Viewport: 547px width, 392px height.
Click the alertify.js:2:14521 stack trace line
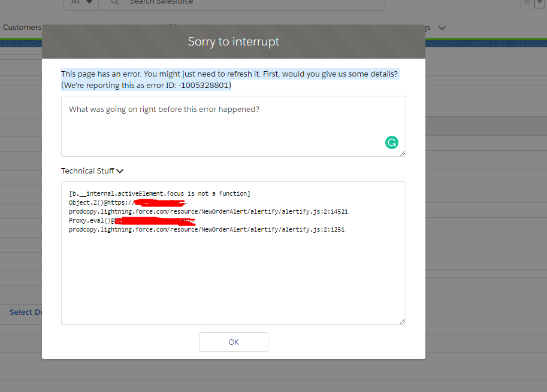coord(208,211)
